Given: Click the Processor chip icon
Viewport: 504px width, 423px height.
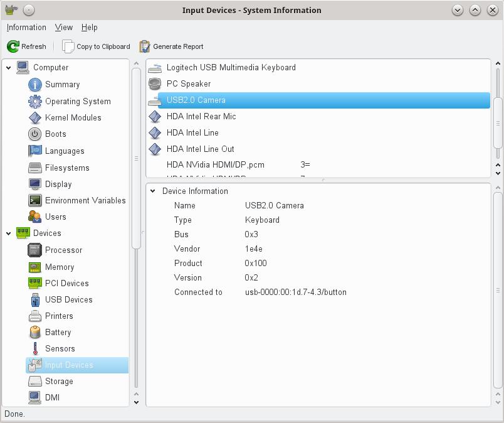Looking at the screenshot, I should tap(35, 250).
